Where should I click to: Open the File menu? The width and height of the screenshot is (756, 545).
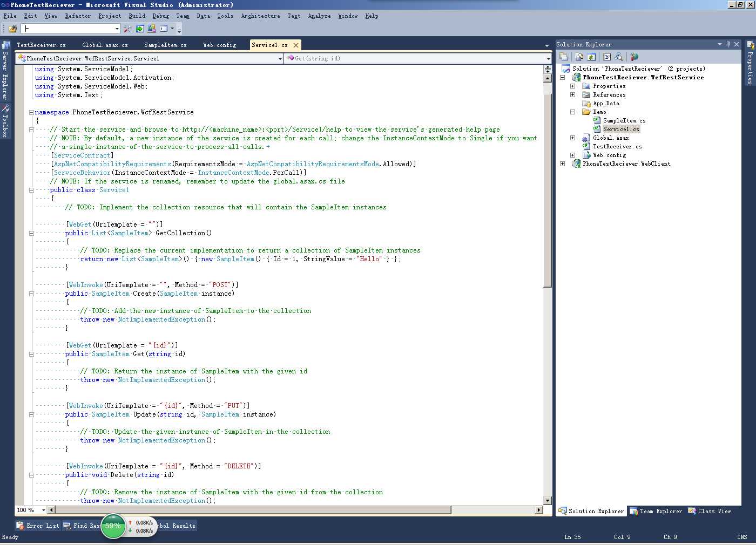point(10,16)
